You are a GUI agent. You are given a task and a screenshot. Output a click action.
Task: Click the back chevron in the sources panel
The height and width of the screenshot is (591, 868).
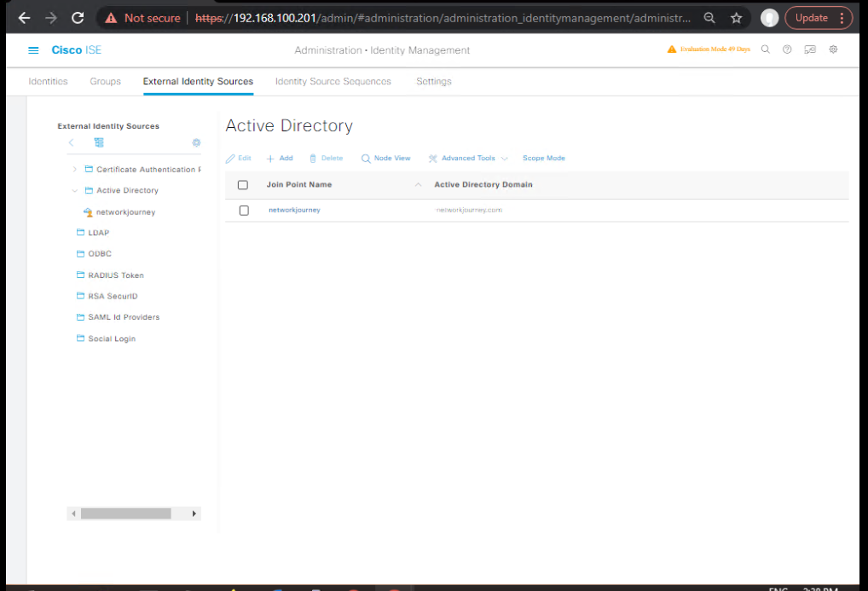click(x=72, y=142)
